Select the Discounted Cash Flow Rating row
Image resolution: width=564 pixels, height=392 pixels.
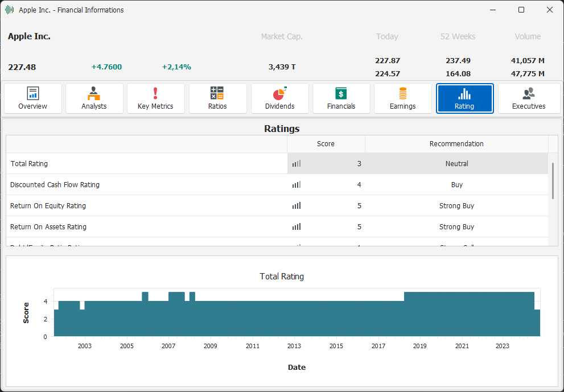click(x=277, y=184)
